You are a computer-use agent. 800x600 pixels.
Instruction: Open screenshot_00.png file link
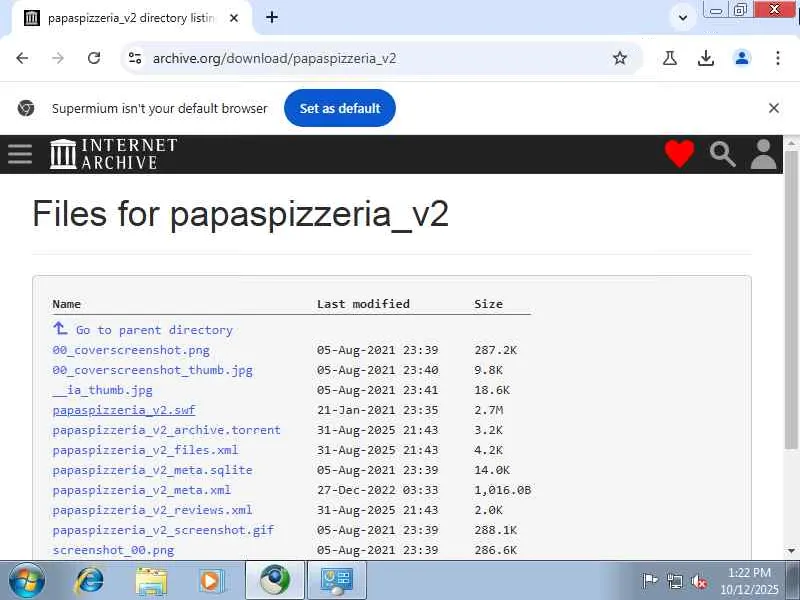click(x=113, y=549)
